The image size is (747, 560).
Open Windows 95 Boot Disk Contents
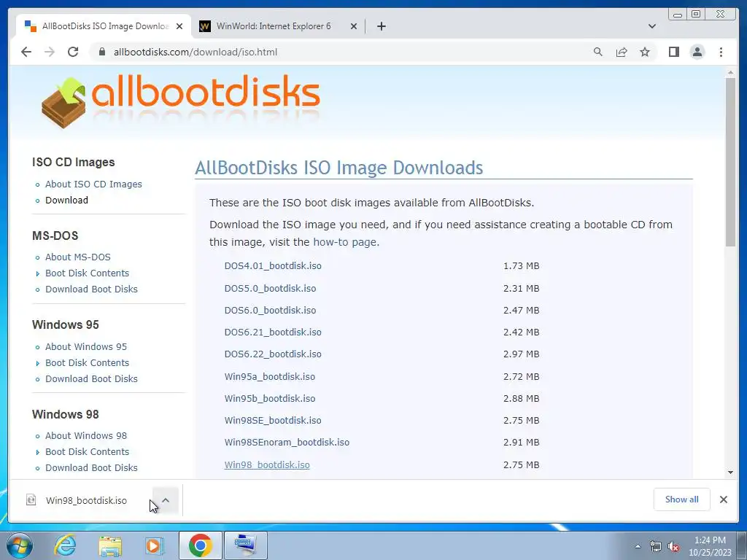click(88, 363)
